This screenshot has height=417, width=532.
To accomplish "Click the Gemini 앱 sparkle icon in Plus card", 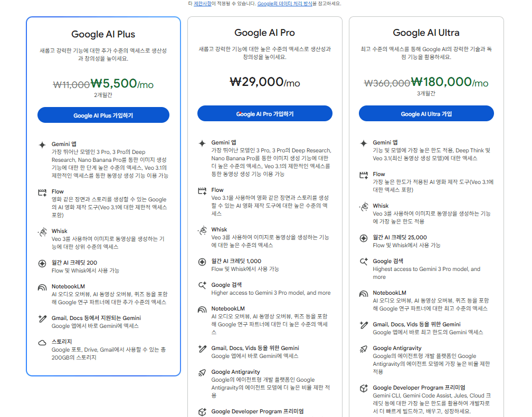I will pyautogui.click(x=43, y=143).
